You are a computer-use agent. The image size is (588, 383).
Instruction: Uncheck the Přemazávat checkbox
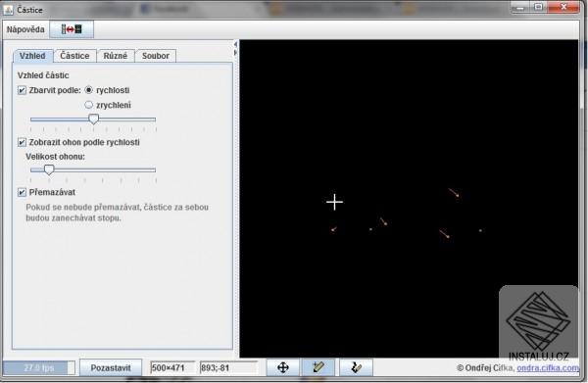pyautogui.click(x=22, y=193)
